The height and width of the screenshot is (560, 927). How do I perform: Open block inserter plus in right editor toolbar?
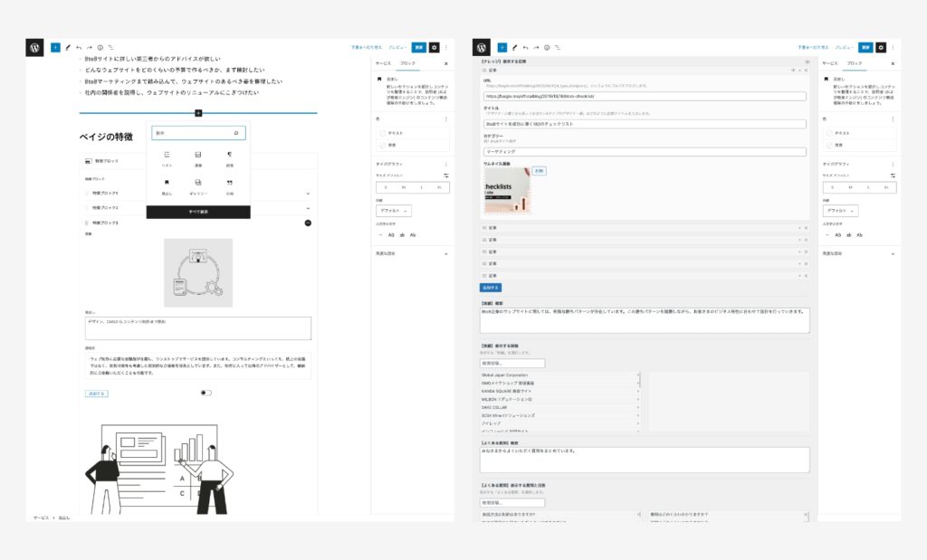point(502,47)
